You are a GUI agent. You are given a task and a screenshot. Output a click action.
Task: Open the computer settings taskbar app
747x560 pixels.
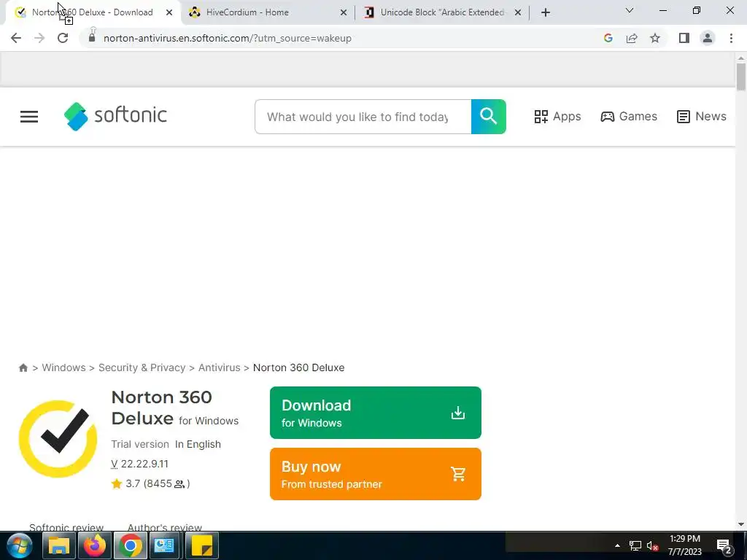[164, 545]
